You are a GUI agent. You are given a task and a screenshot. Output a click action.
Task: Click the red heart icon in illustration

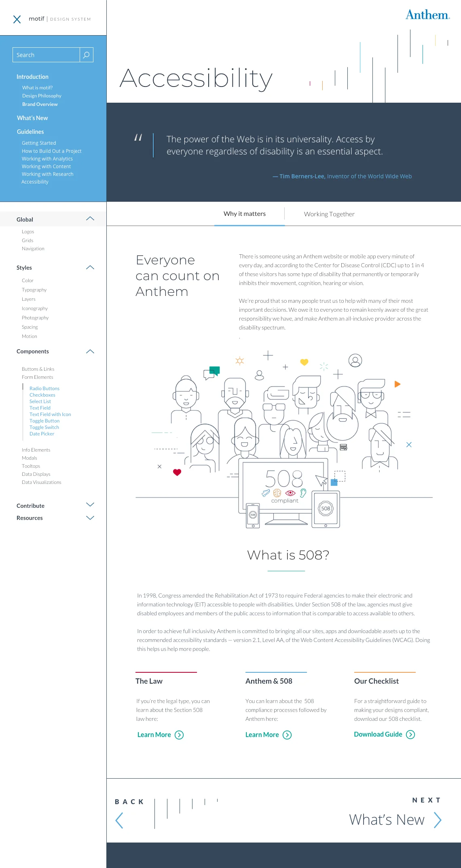[x=177, y=472]
